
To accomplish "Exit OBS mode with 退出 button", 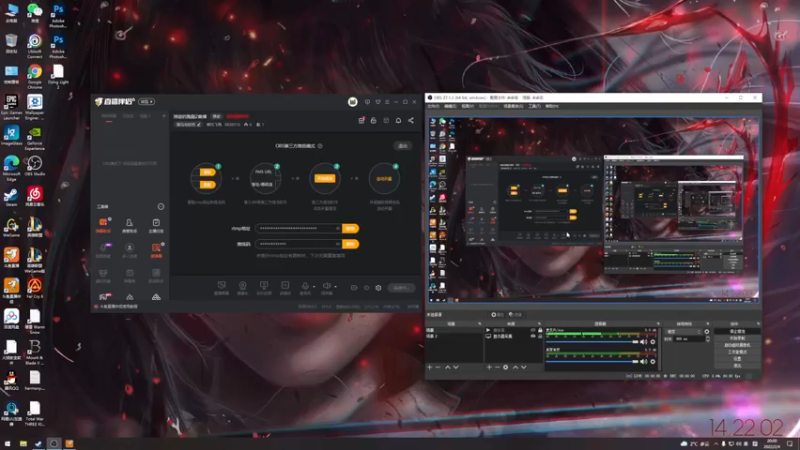I will (403, 146).
